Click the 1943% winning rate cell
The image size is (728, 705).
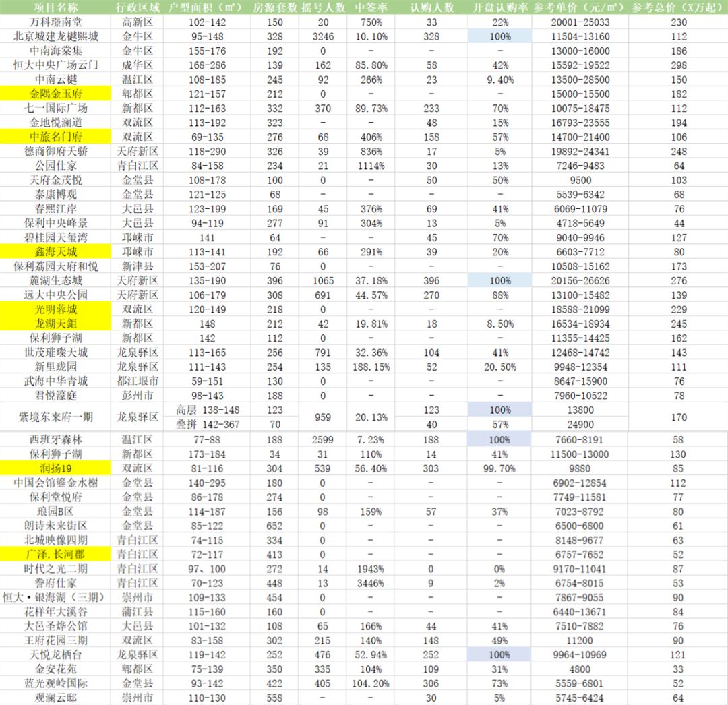point(371,569)
